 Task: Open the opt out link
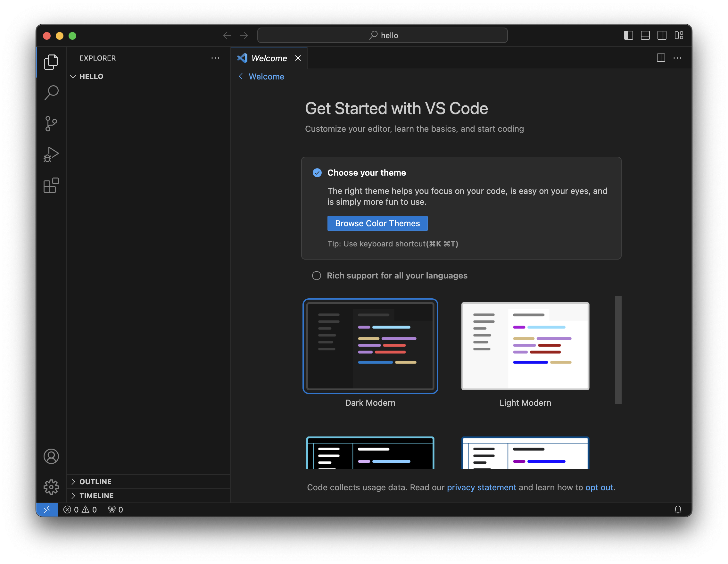point(599,487)
